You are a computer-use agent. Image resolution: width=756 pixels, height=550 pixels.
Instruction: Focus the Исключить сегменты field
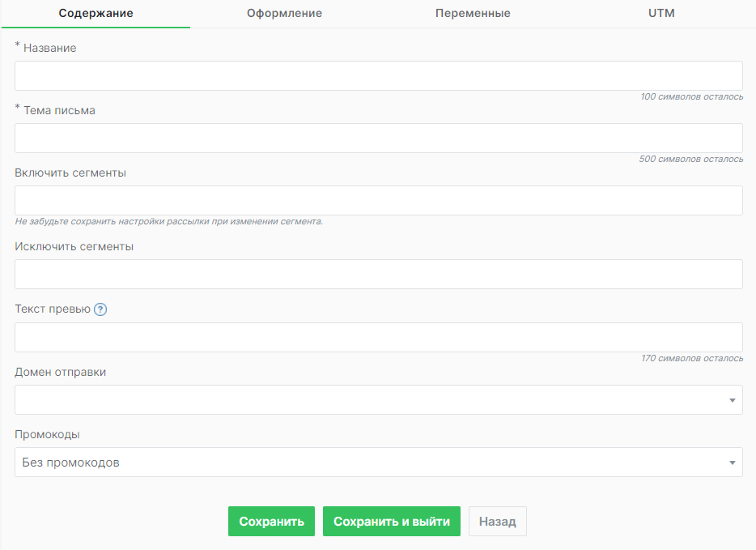click(x=378, y=274)
